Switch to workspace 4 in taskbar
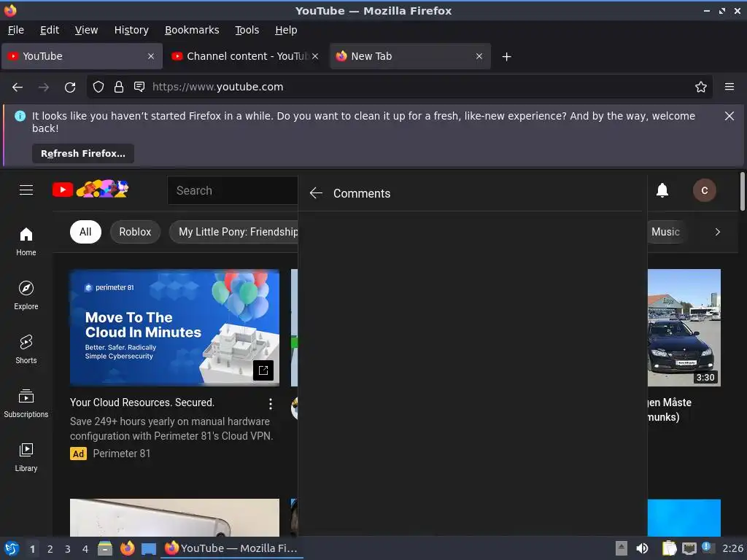The image size is (747, 560). [85, 549]
